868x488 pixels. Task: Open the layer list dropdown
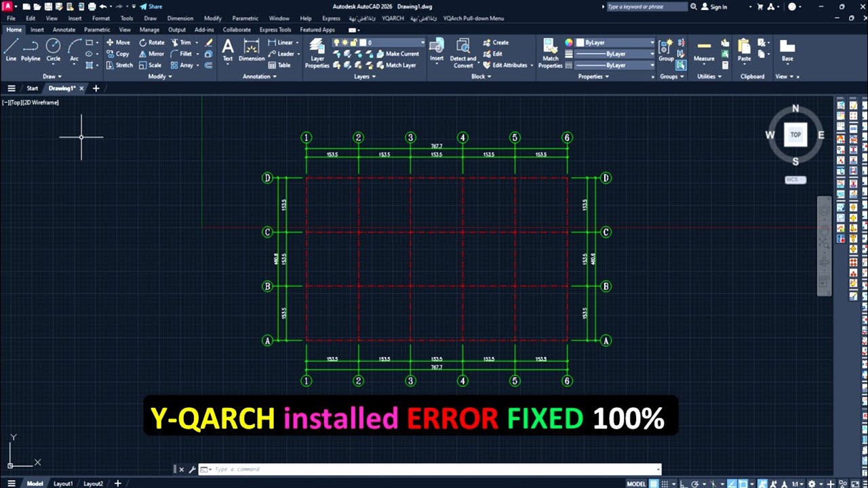point(422,42)
